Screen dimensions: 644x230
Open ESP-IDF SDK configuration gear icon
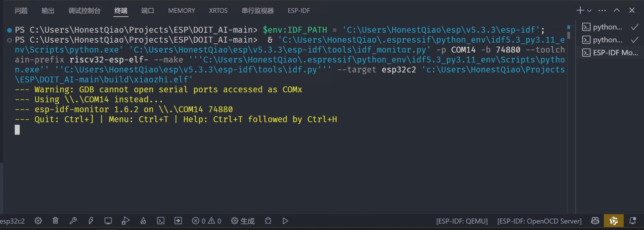pos(38,221)
